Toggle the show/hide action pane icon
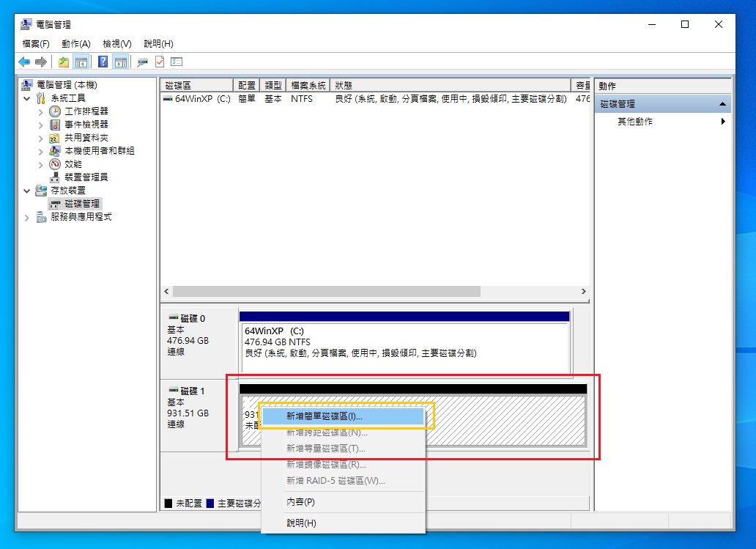756x549 pixels. point(120,62)
